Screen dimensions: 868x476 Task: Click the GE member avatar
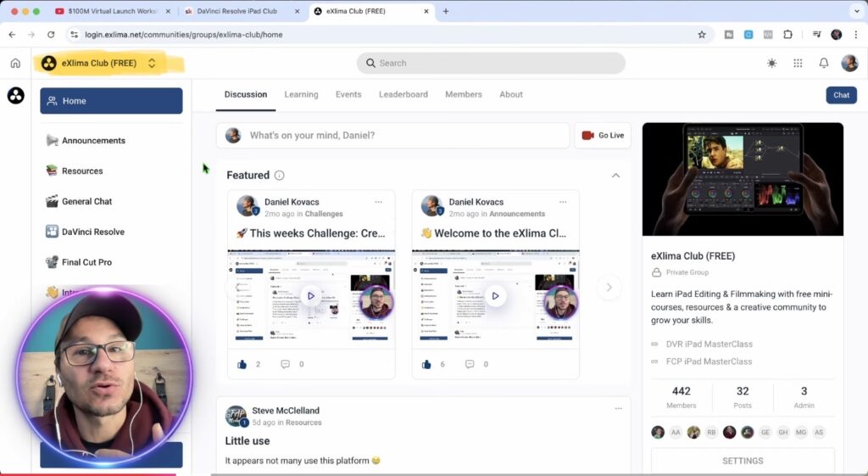click(765, 432)
